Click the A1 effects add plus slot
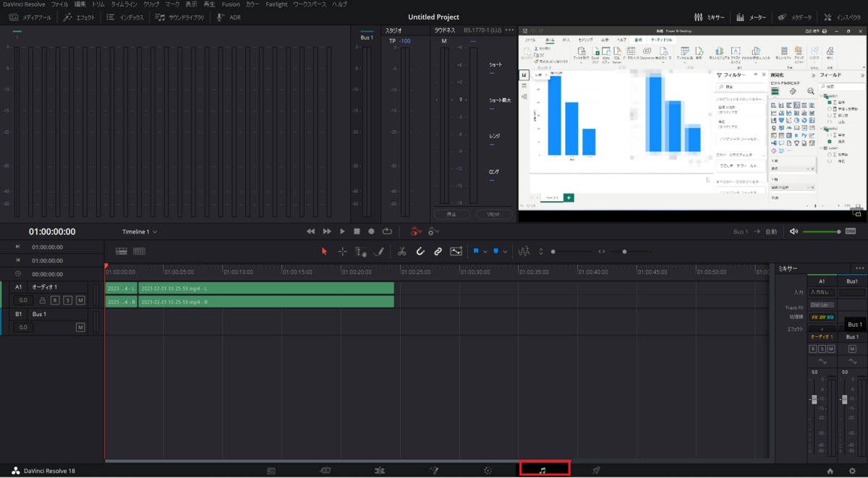 (x=821, y=328)
